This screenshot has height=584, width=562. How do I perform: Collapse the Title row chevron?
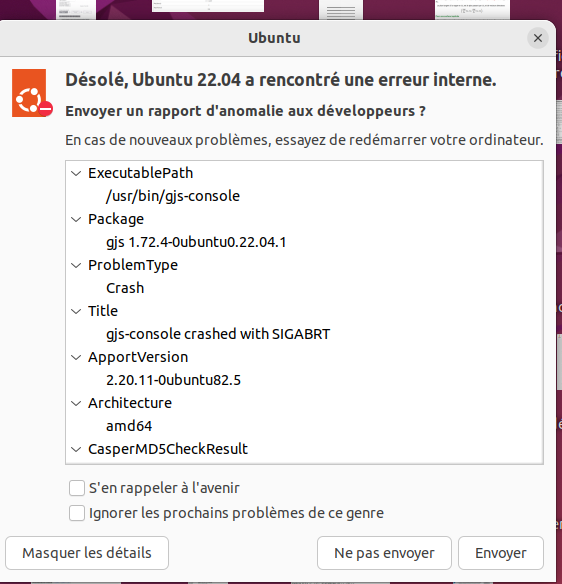(x=76, y=311)
